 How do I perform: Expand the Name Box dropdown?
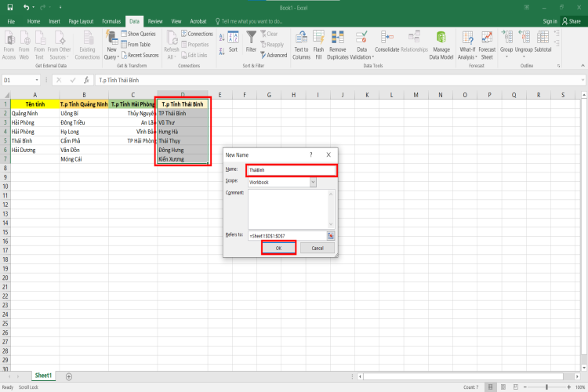click(37, 80)
